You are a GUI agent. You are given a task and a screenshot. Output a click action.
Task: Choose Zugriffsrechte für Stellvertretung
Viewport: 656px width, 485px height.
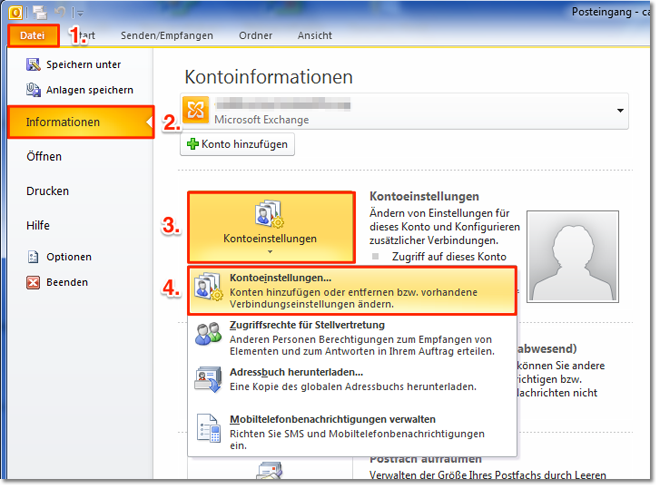(x=352, y=338)
